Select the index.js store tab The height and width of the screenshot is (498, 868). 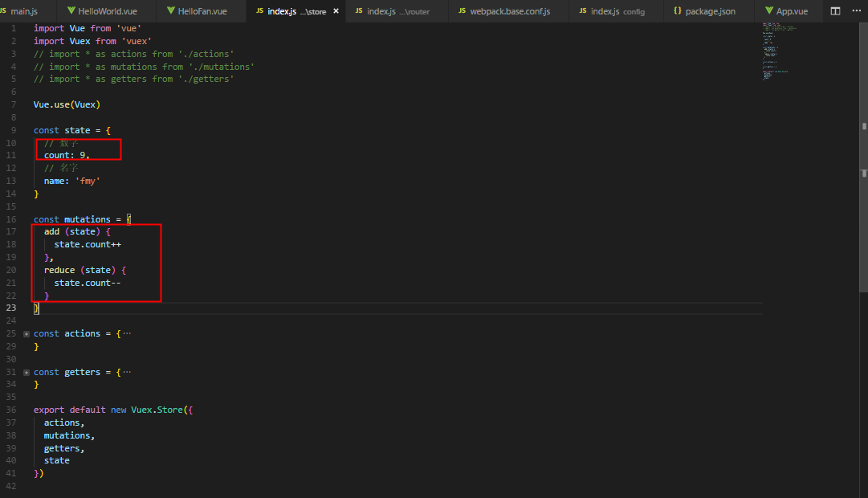tap(296, 11)
